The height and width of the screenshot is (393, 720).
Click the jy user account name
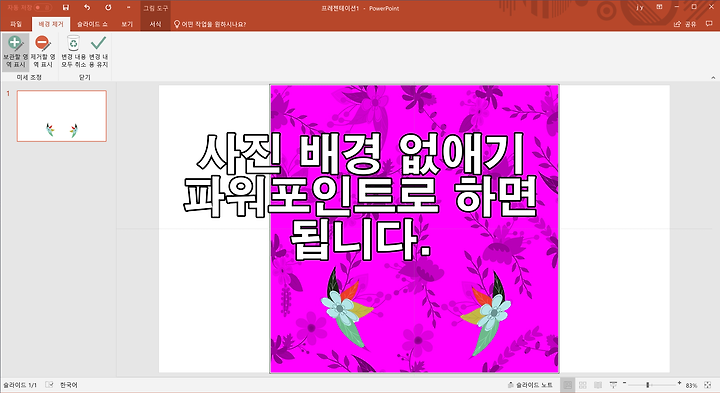640,7
